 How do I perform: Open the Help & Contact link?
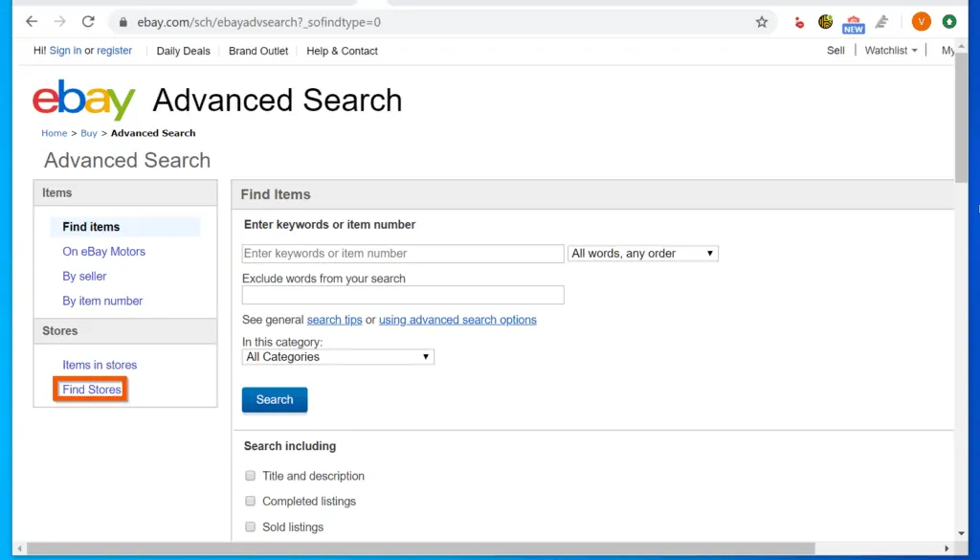pos(342,52)
